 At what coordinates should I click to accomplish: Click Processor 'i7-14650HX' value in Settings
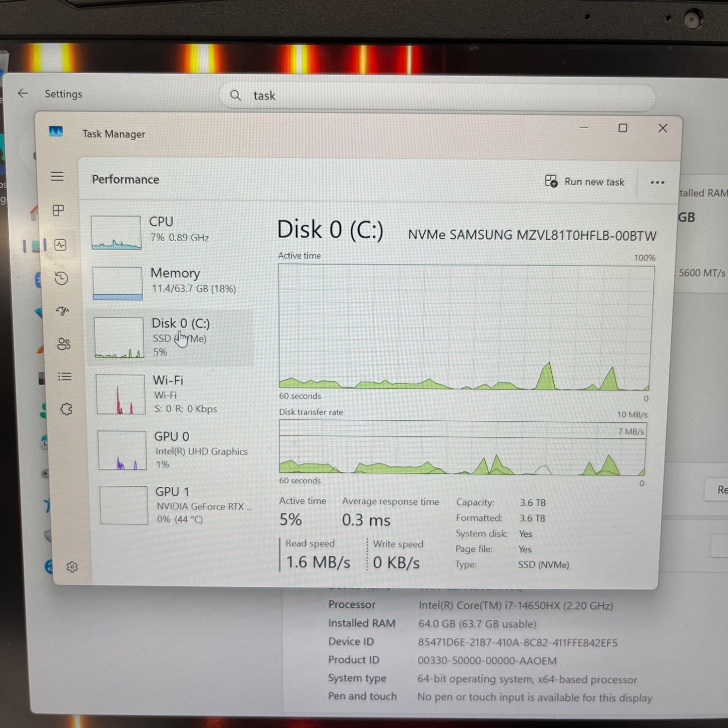coord(515,606)
